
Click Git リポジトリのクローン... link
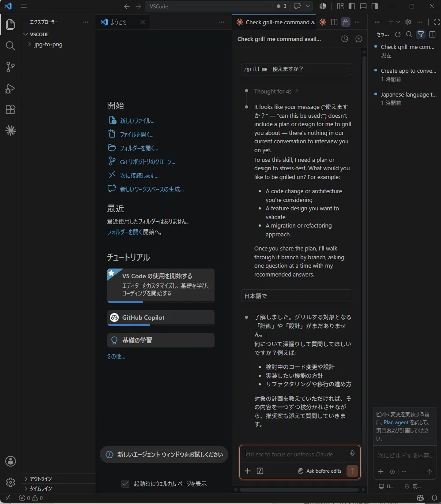(x=147, y=162)
